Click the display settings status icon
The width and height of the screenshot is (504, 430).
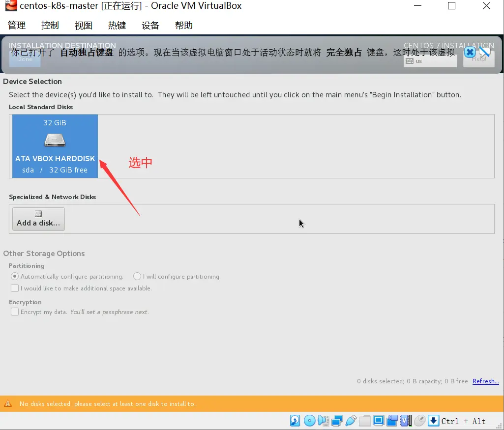379,420
